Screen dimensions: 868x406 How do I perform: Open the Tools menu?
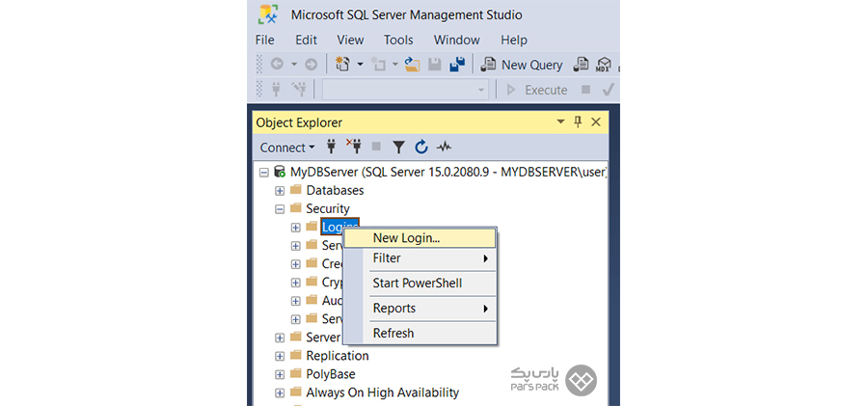(x=398, y=40)
